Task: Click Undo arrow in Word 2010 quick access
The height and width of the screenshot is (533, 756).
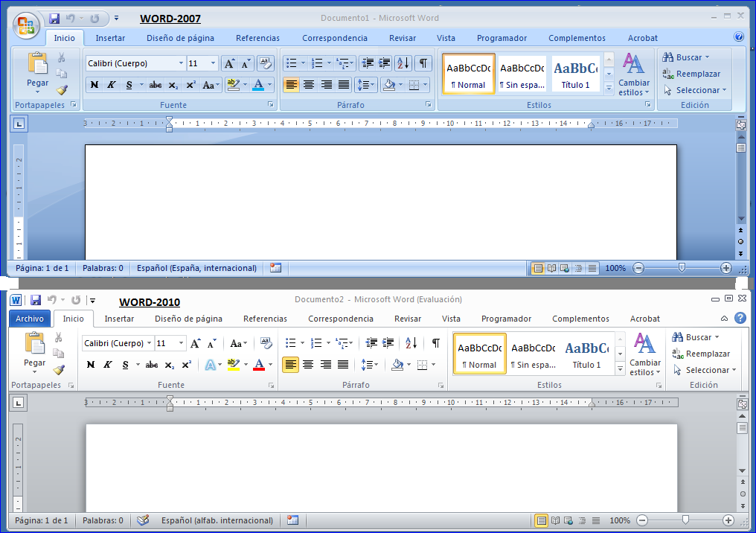Action: click(x=52, y=300)
